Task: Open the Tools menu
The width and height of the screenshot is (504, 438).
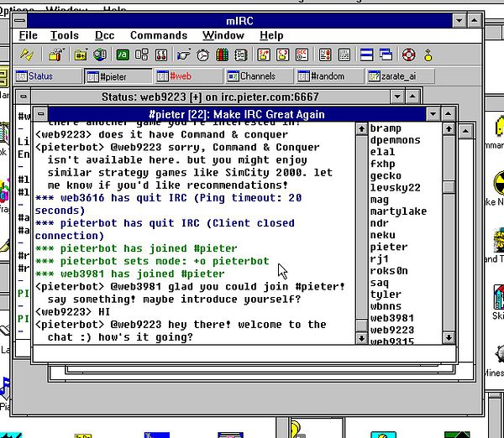Action: [65, 35]
